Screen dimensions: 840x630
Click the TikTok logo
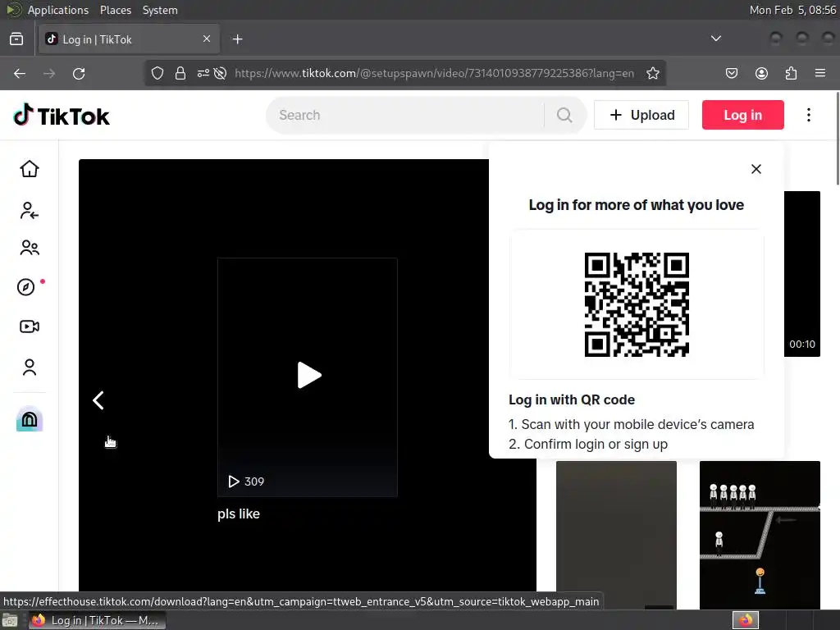61,115
